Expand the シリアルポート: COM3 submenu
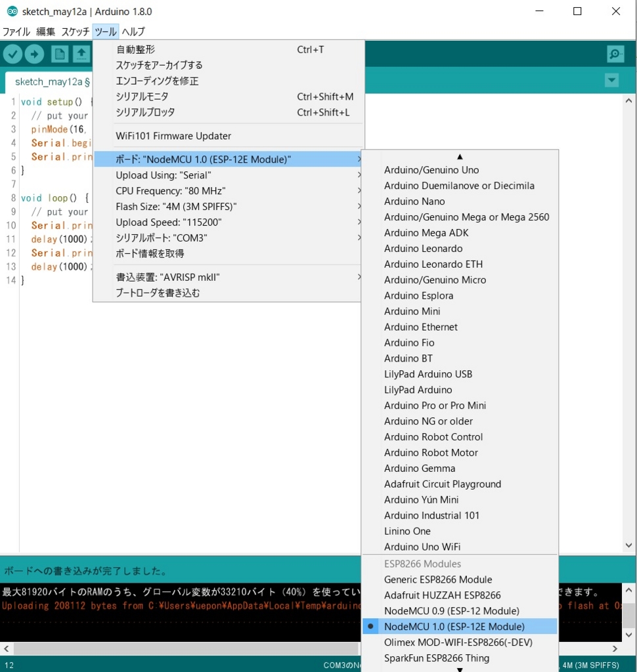Screen dimensions: 637x672 point(227,238)
